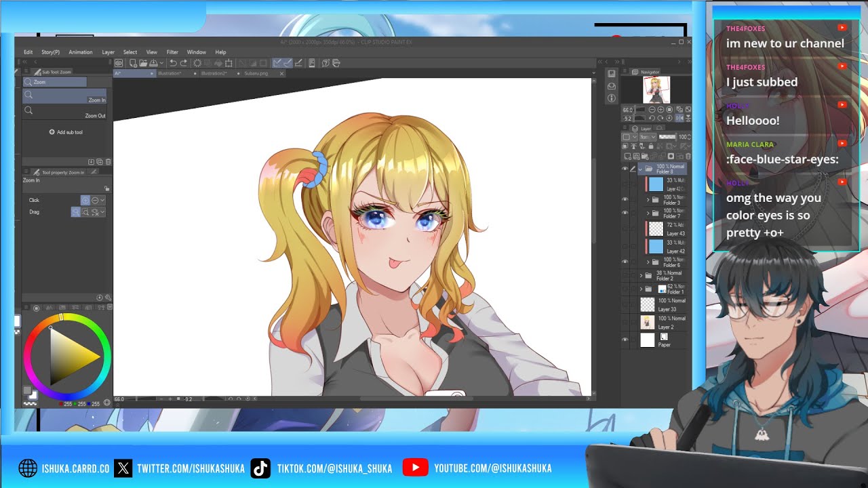Open the Click mode dropdown arrow
The height and width of the screenshot is (488, 868).
[102, 200]
